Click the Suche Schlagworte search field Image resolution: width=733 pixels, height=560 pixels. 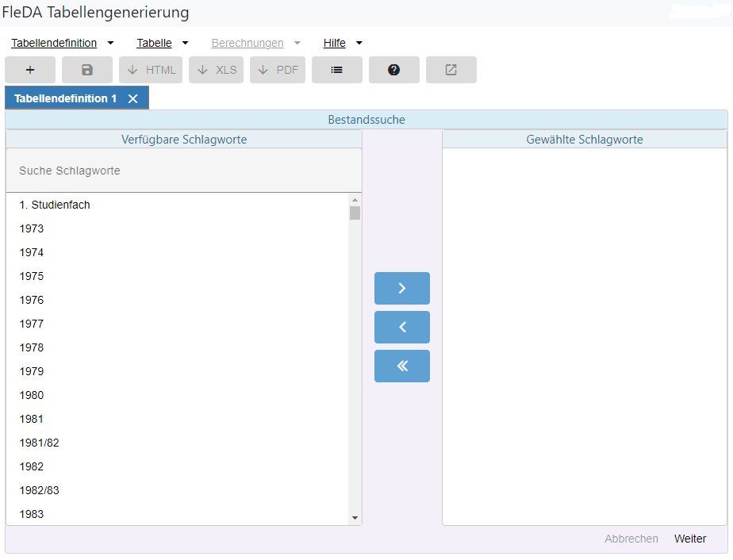click(183, 171)
